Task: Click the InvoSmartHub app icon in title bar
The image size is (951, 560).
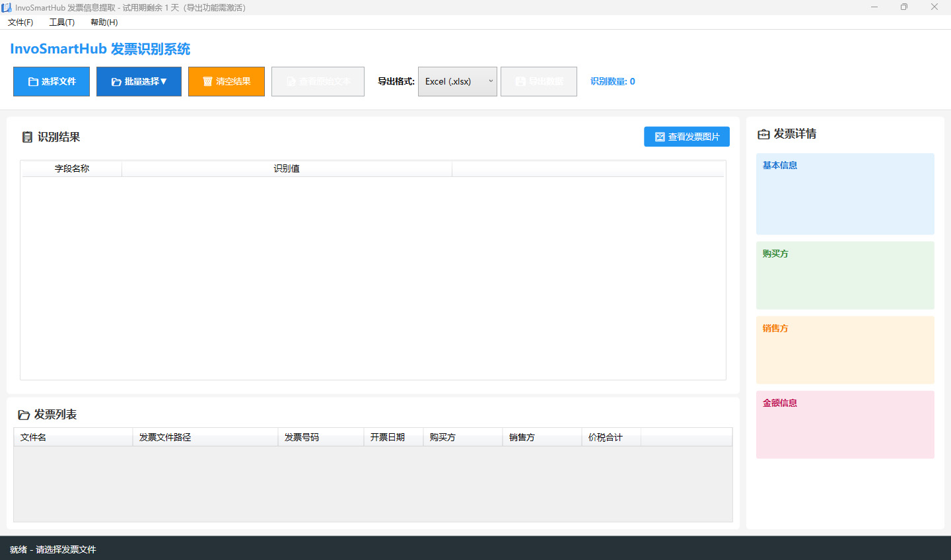Action: [8, 7]
